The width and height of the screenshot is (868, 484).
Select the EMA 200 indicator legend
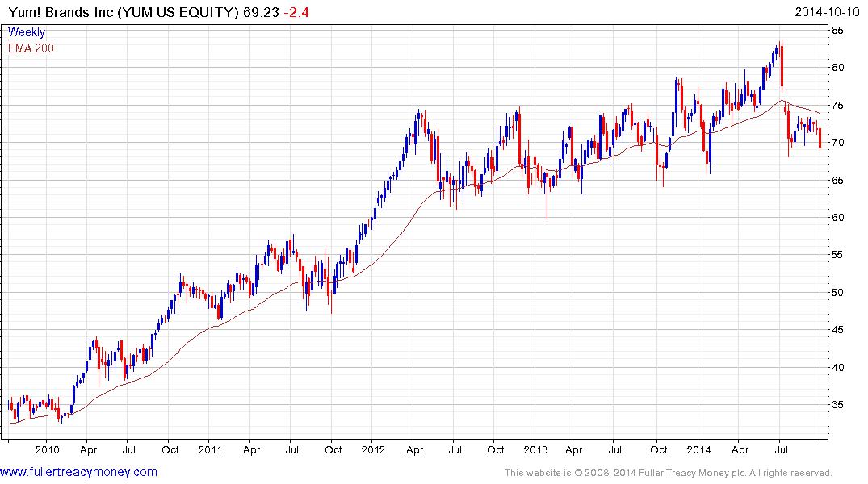point(31,48)
